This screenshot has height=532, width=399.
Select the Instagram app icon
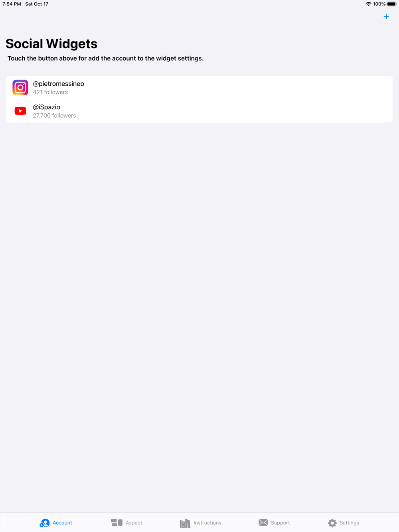click(x=20, y=87)
